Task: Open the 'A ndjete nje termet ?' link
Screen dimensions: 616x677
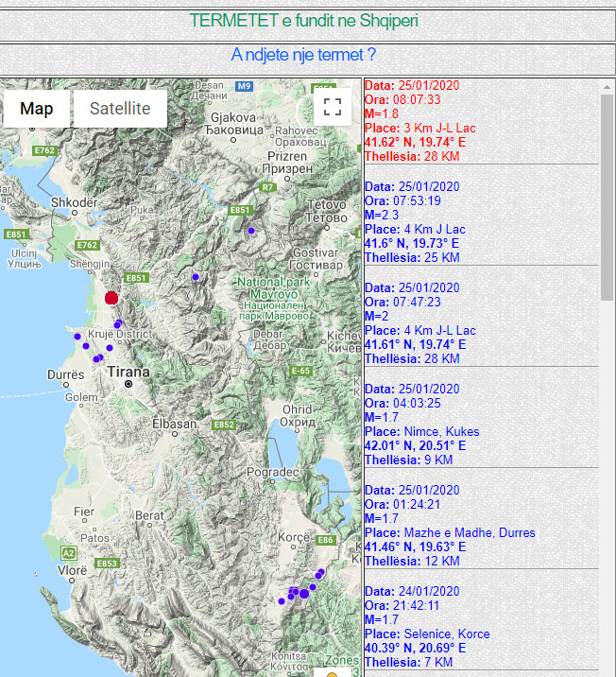Action: [303, 55]
